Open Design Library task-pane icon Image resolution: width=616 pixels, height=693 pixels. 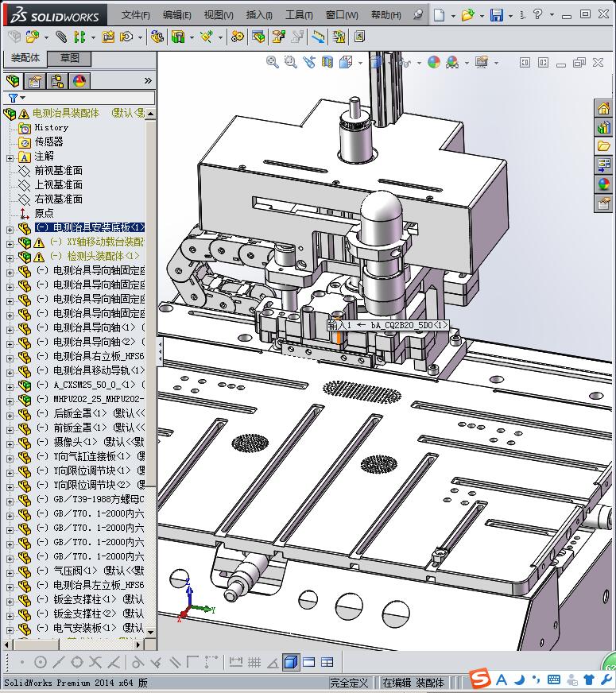point(603,128)
